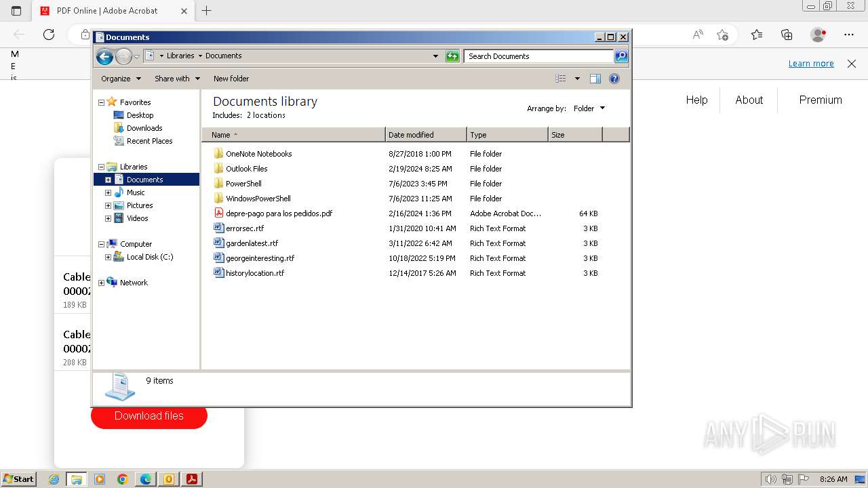This screenshot has height=488, width=868.
Task: Open Recent Places under Favorites
Action: click(149, 141)
